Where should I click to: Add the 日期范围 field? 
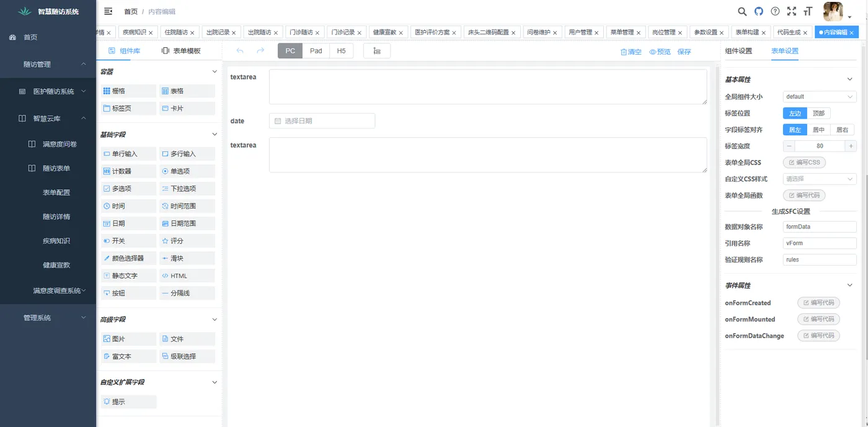(187, 223)
